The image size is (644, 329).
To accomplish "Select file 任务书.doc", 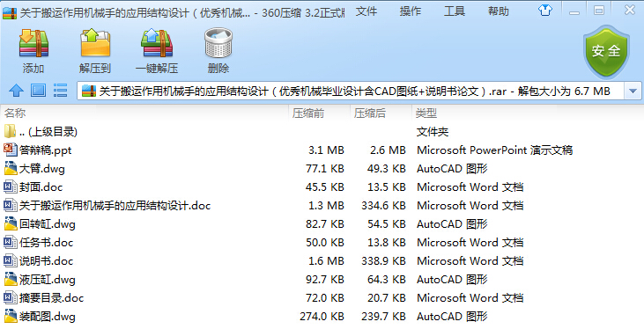I will coord(46,243).
